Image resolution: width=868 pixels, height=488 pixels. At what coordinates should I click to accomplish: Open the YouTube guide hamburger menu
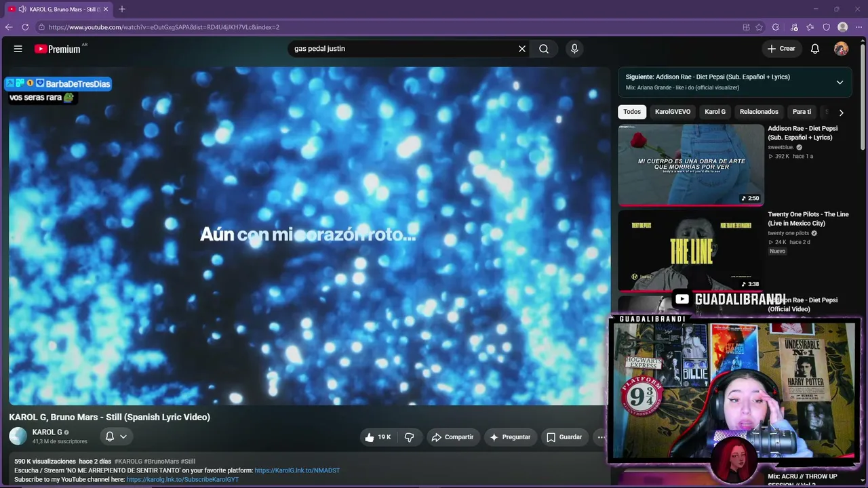[x=18, y=49]
